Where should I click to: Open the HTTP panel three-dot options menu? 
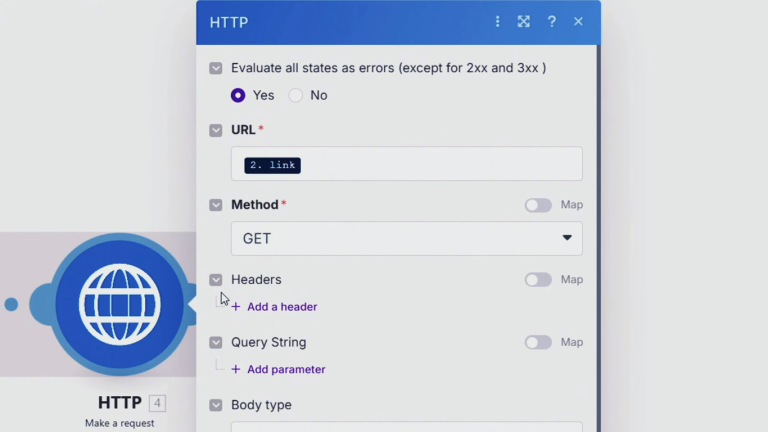(498, 22)
